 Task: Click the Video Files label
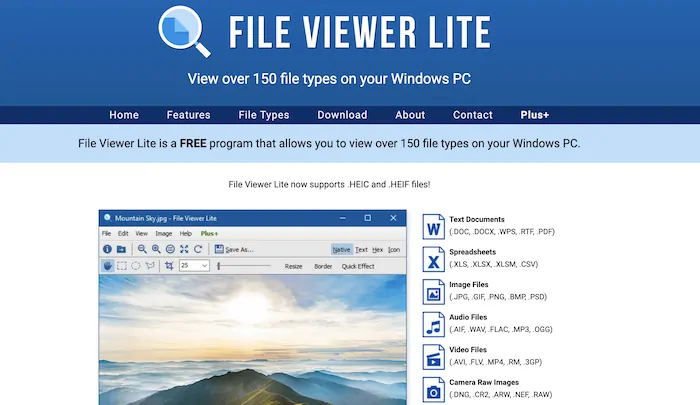[x=468, y=350]
